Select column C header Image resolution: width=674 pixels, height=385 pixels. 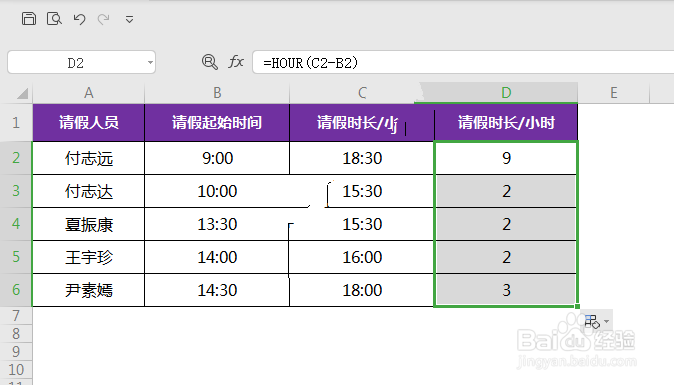pyautogui.click(x=362, y=93)
